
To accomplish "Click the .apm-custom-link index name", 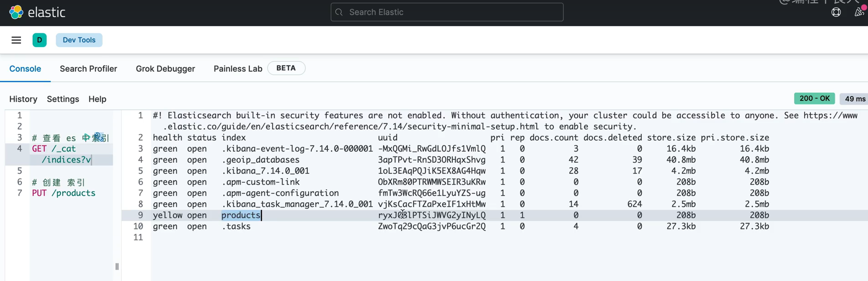I will click(x=260, y=182).
